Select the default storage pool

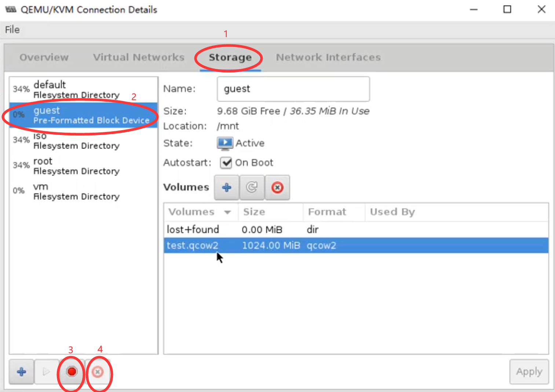pyautogui.click(x=76, y=89)
